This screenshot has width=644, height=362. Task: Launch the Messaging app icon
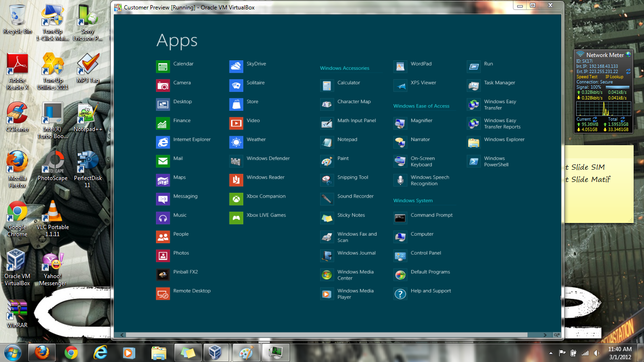[x=163, y=199]
